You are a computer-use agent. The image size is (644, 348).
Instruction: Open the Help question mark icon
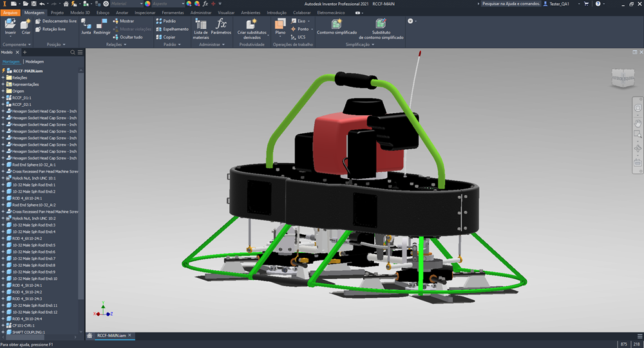click(598, 4)
